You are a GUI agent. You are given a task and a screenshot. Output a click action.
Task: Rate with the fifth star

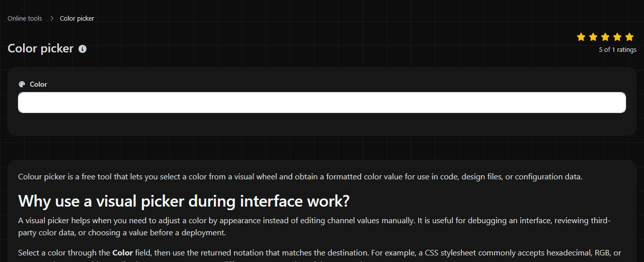coord(629,37)
